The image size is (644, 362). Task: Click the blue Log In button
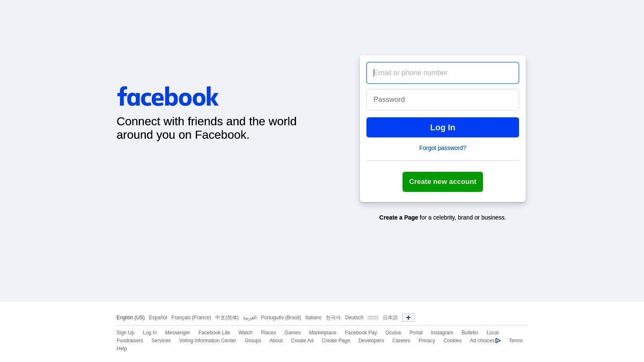point(443,127)
